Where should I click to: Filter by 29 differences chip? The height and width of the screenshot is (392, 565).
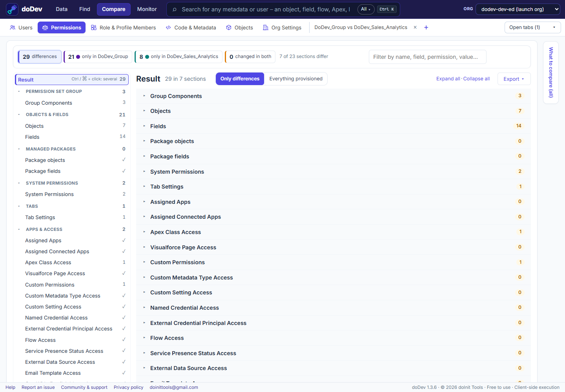[40, 57]
